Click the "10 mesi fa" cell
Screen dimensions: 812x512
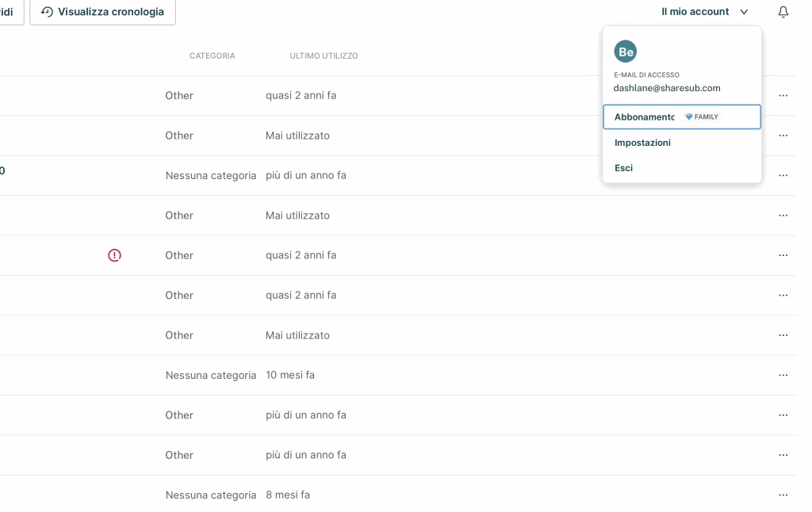290,375
